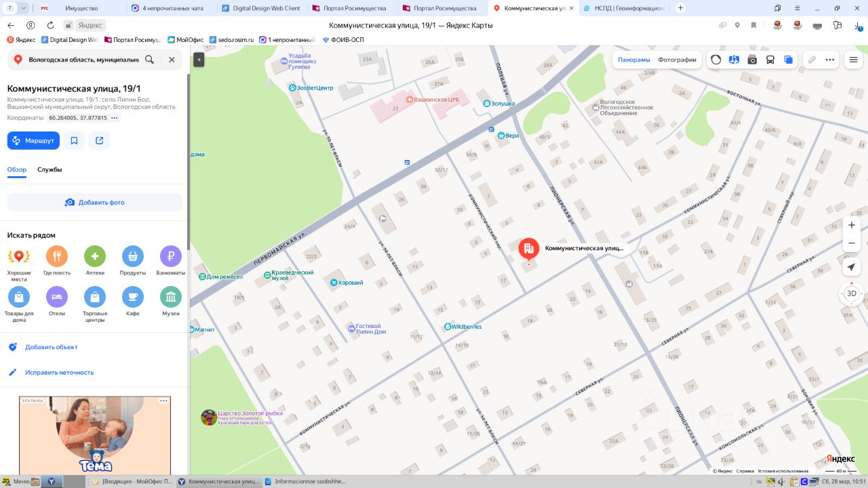
Task: Open the sedo.rosim.ru bookmark
Action: click(x=231, y=39)
